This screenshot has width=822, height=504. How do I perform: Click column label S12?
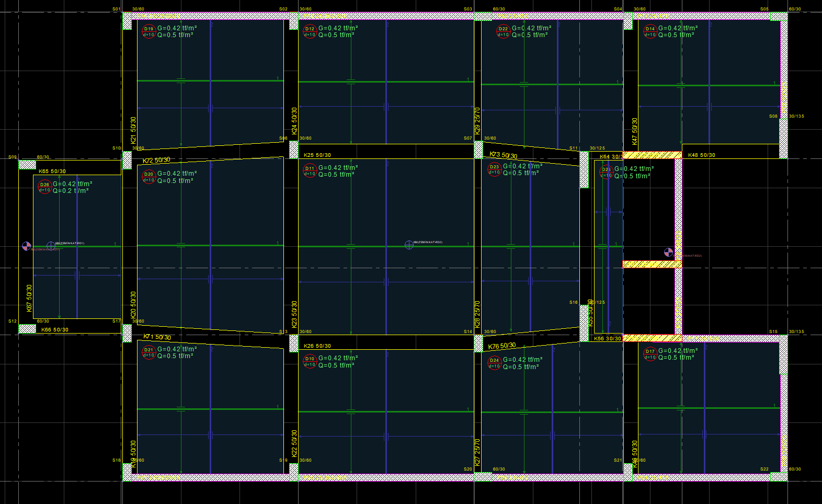(x=13, y=322)
